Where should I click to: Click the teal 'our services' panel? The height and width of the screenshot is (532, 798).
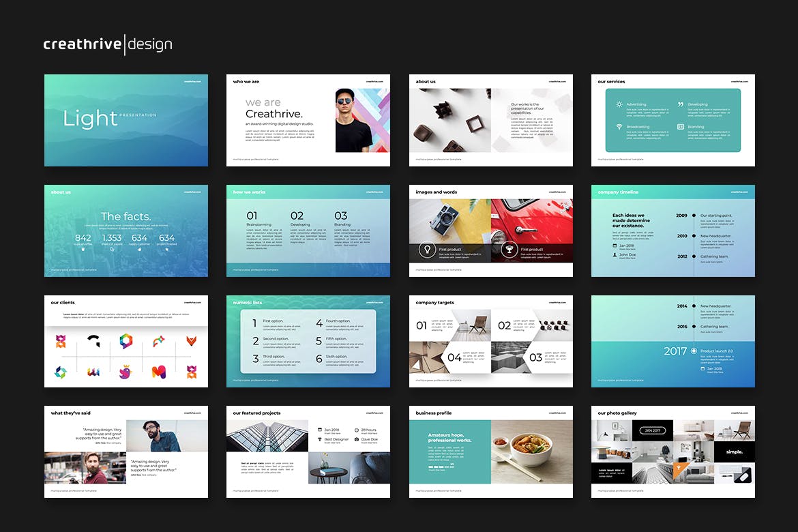(x=673, y=120)
